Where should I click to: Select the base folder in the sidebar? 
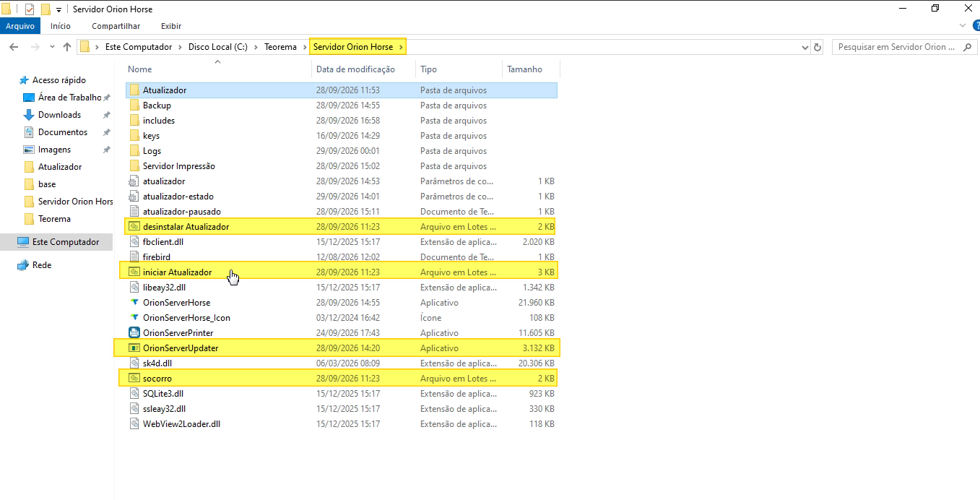(x=47, y=184)
